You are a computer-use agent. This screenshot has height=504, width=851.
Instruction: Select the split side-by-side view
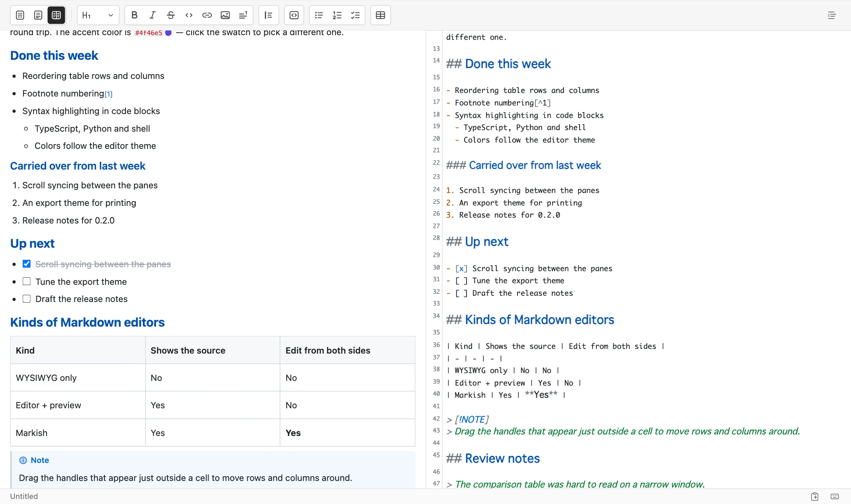point(56,15)
